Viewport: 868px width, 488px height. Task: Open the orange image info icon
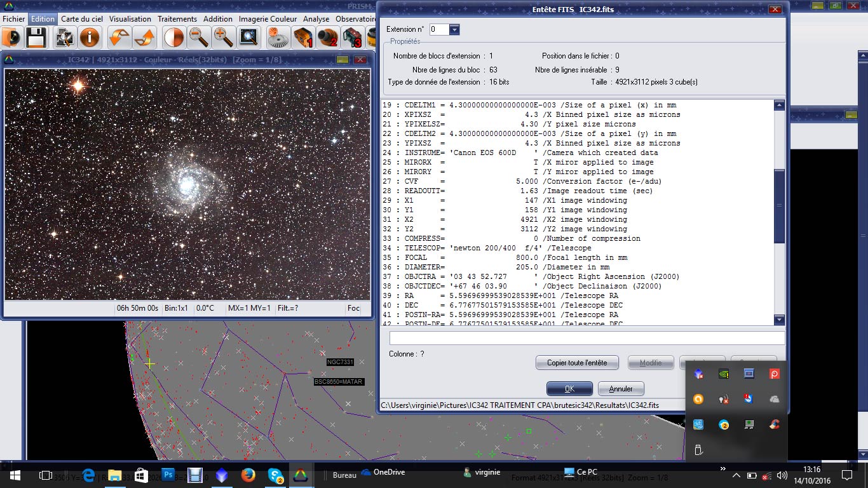(x=90, y=37)
